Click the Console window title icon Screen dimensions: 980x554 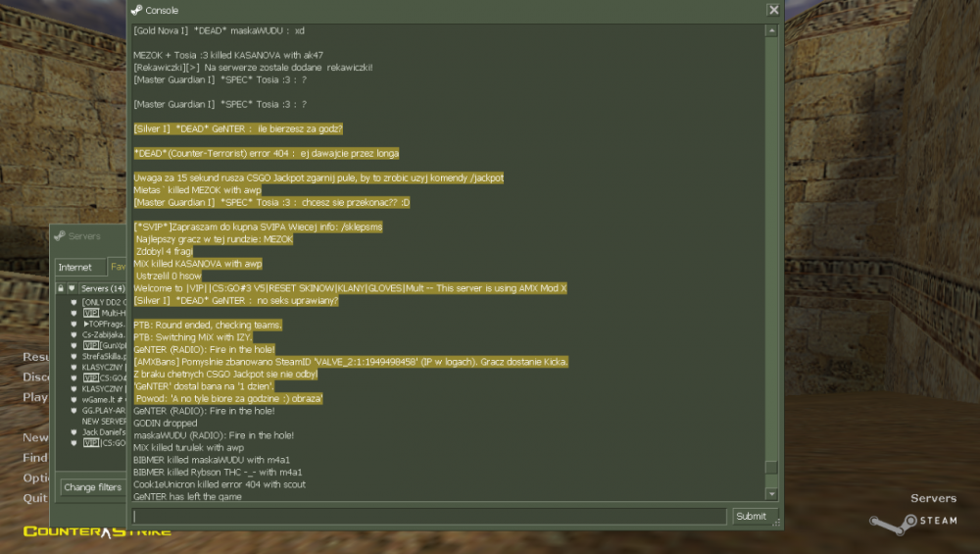point(136,10)
